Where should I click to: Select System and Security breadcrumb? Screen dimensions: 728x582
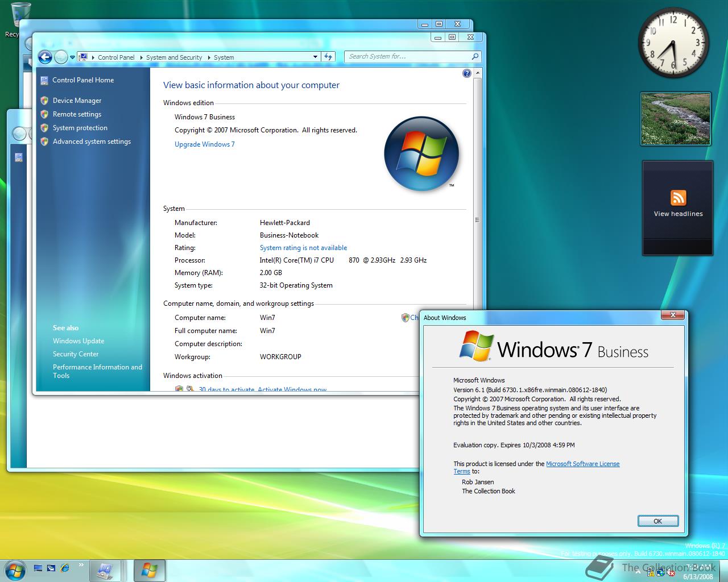(x=174, y=57)
